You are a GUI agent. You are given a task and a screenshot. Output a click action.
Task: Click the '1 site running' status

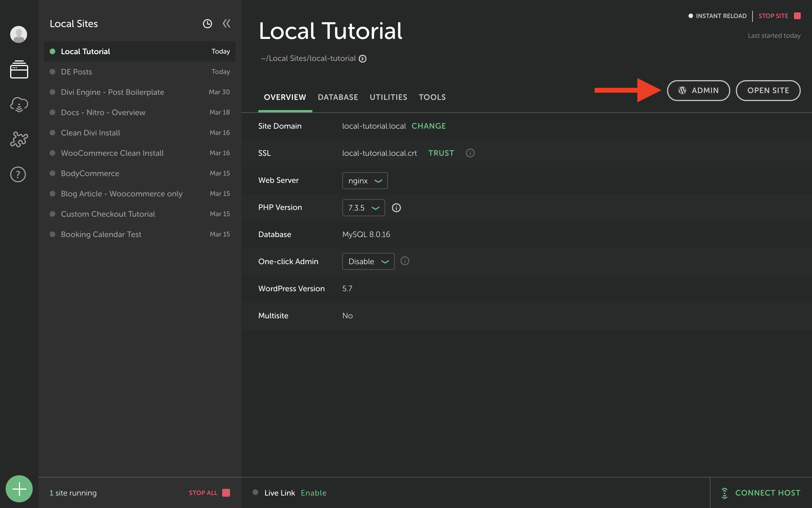73,493
